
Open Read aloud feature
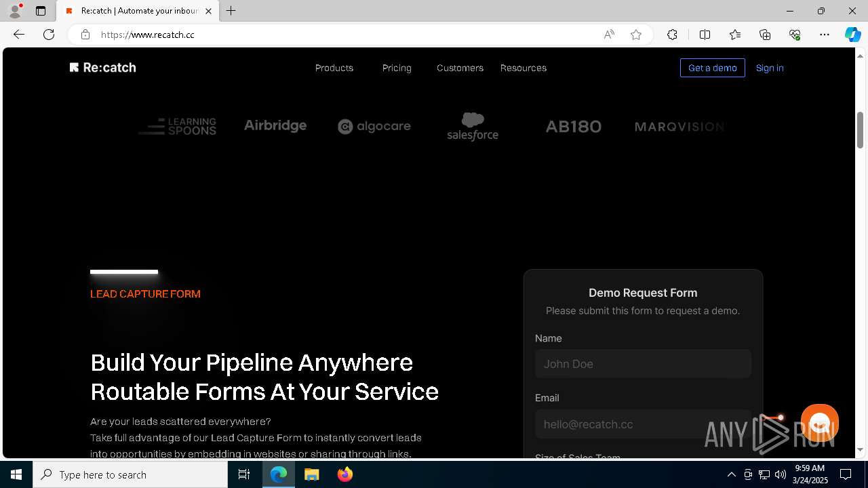[609, 35]
